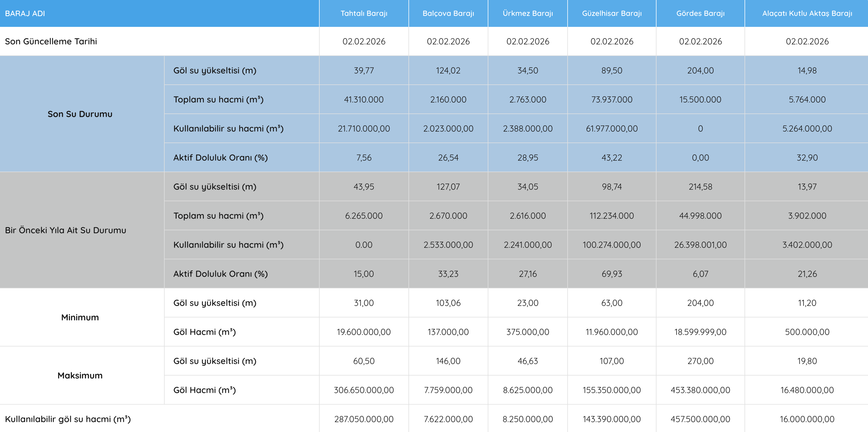Select Alaçatı previous year fill rate 21,26

(x=807, y=274)
